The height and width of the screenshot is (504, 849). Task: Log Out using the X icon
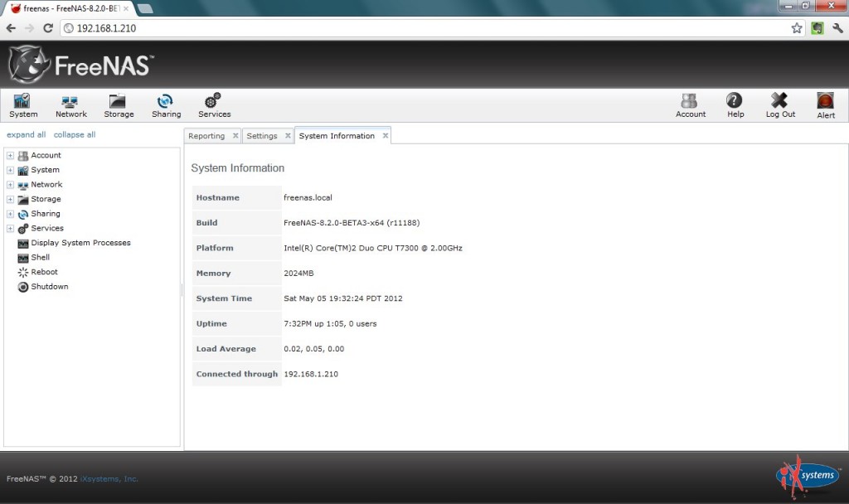tap(779, 104)
